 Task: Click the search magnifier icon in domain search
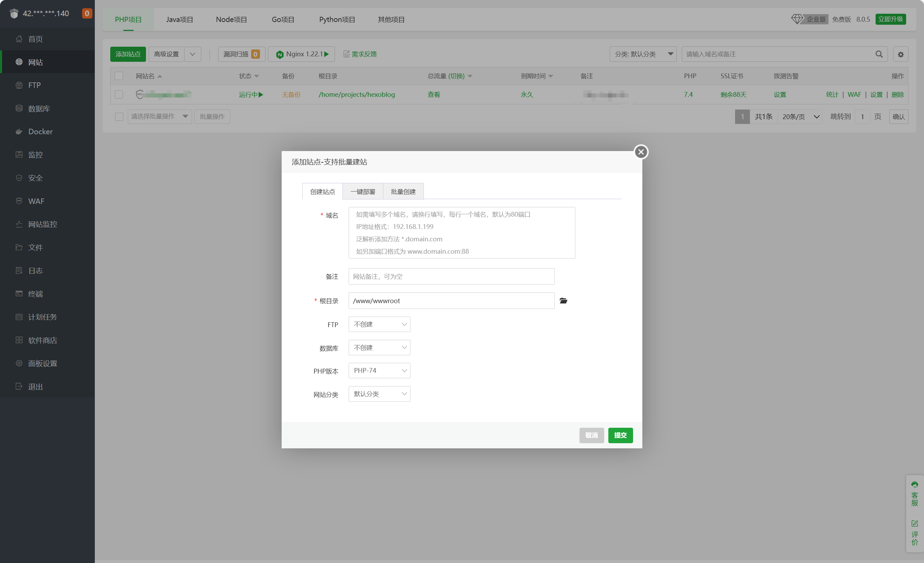coord(879,54)
